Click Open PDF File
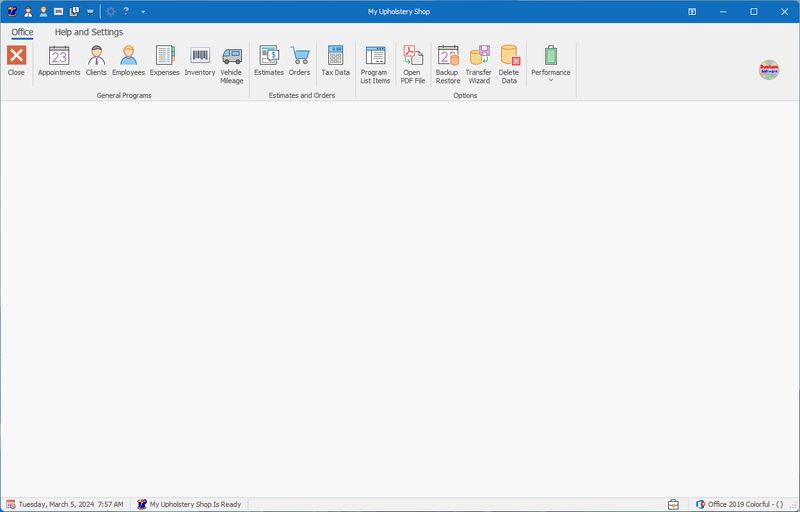800x512 pixels. (x=413, y=65)
